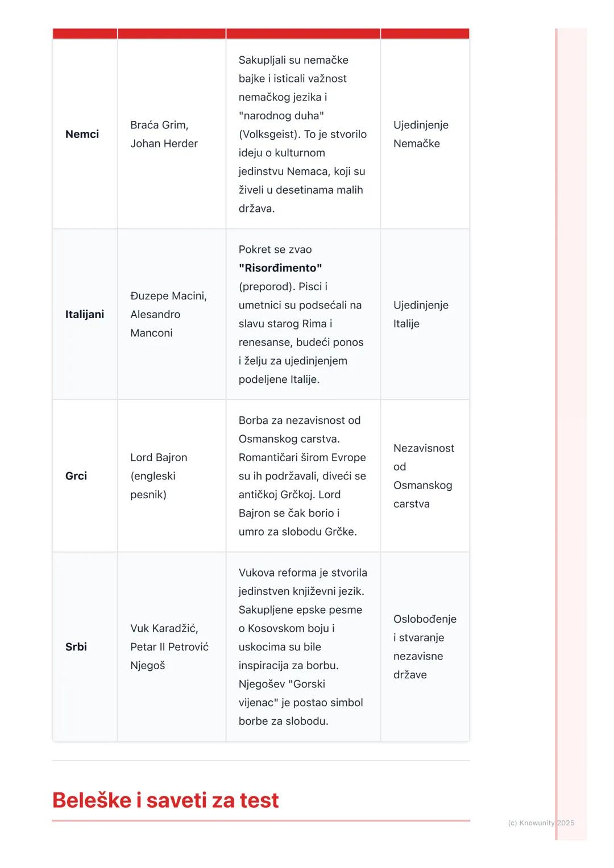Click the "Grci" row header
The height and width of the screenshot is (868, 614).
click(x=76, y=476)
